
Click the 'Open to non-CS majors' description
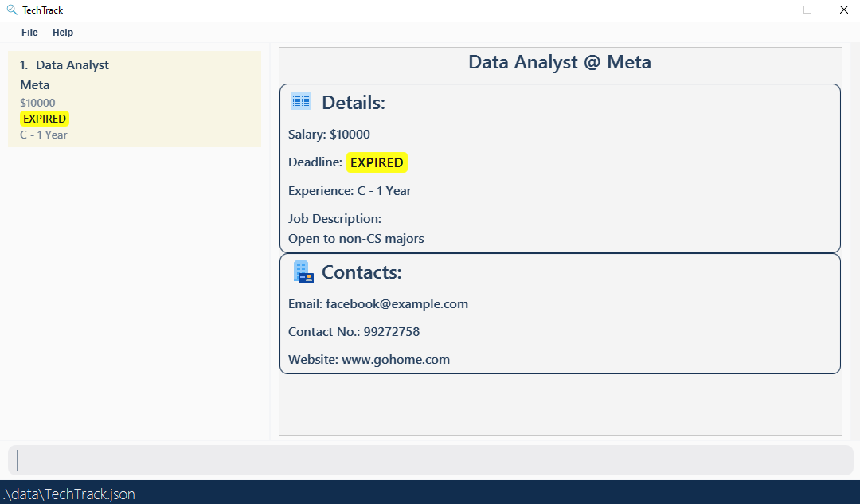[356, 239]
